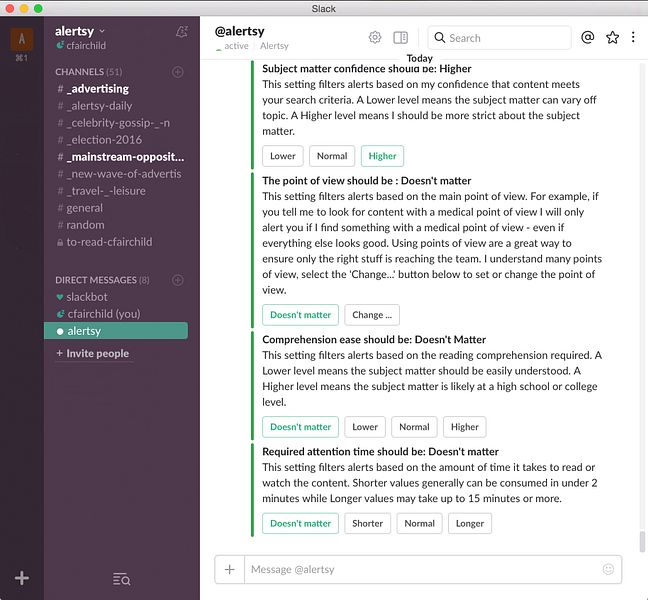Image resolution: width=648 pixels, height=600 pixels.
Task: Open starred items with star icon
Action: click(612, 38)
